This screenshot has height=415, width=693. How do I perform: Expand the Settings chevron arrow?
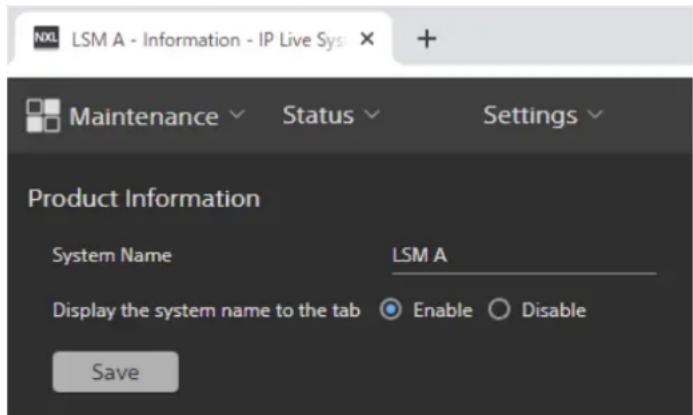(595, 115)
